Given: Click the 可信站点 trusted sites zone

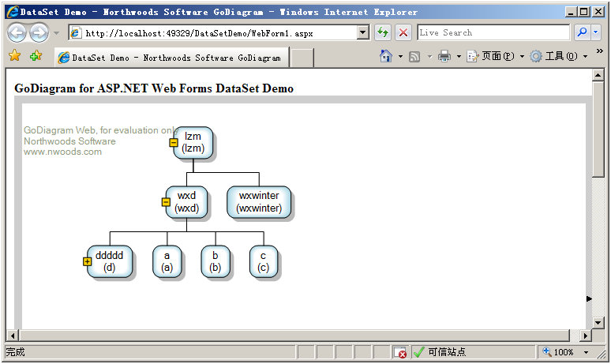Looking at the screenshot, I should pos(447,352).
